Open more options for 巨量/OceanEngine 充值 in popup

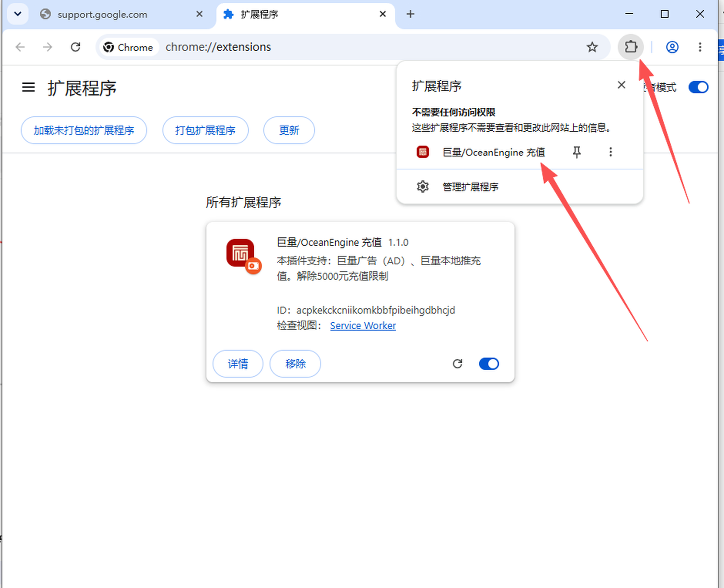(x=610, y=152)
